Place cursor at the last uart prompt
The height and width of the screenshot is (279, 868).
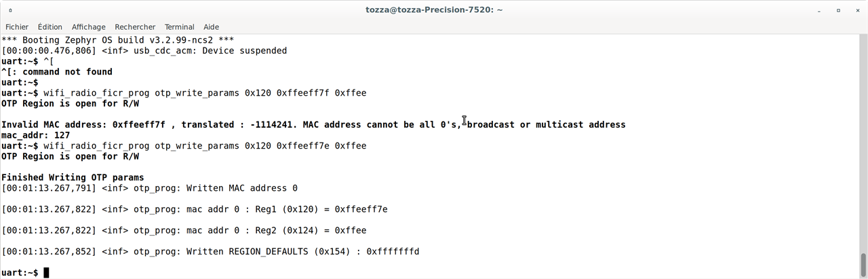46,273
